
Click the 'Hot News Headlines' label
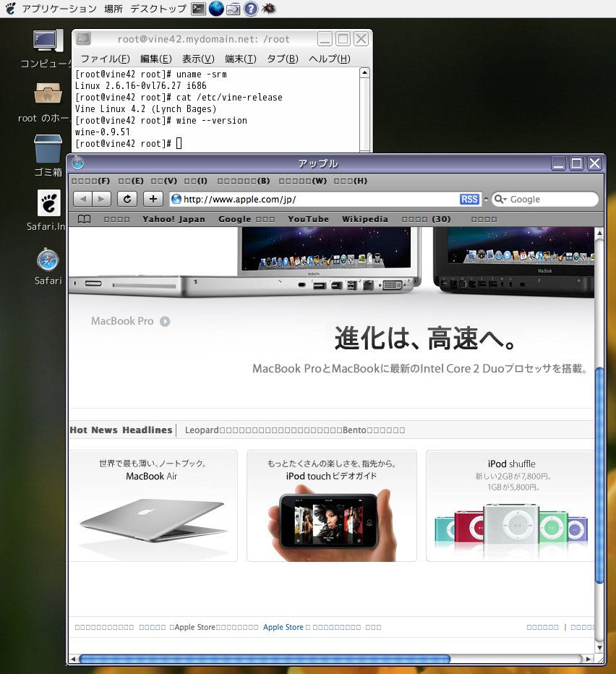(x=121, y=430)
